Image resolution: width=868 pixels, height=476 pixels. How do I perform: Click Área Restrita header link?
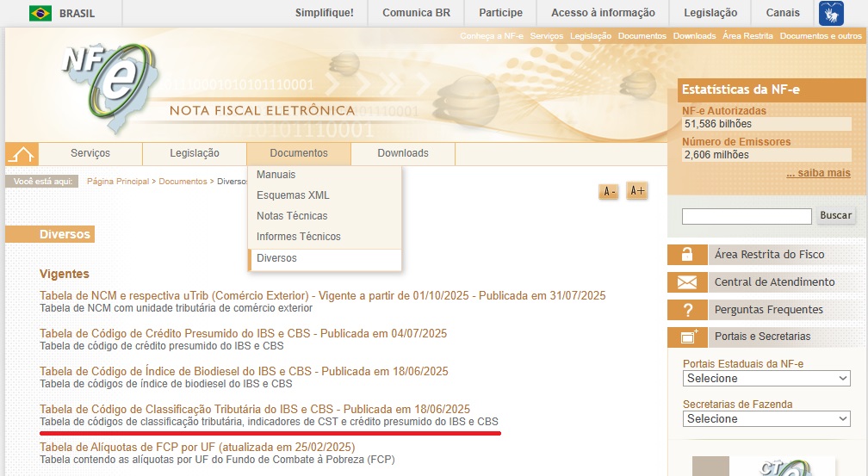747,36
